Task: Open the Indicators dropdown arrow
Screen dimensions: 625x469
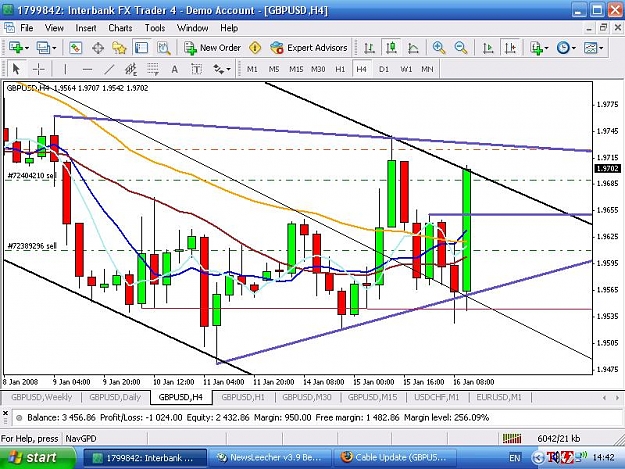Action: [x=546, y=48]
